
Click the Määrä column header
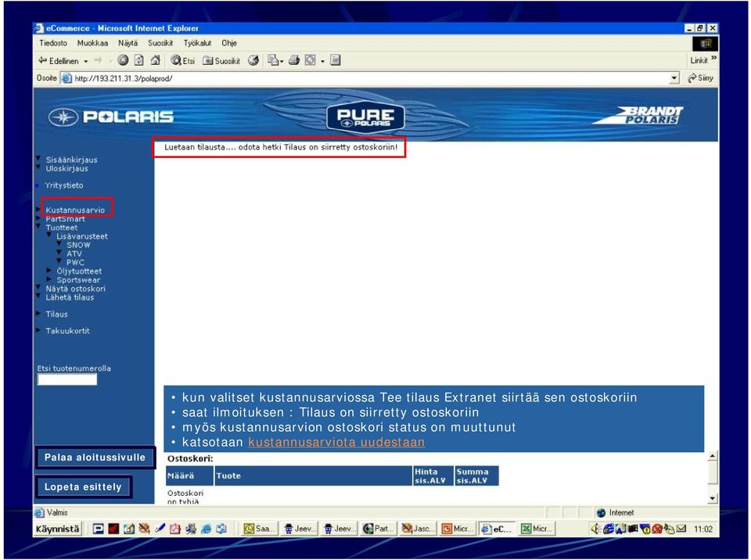tap(189, 476)
